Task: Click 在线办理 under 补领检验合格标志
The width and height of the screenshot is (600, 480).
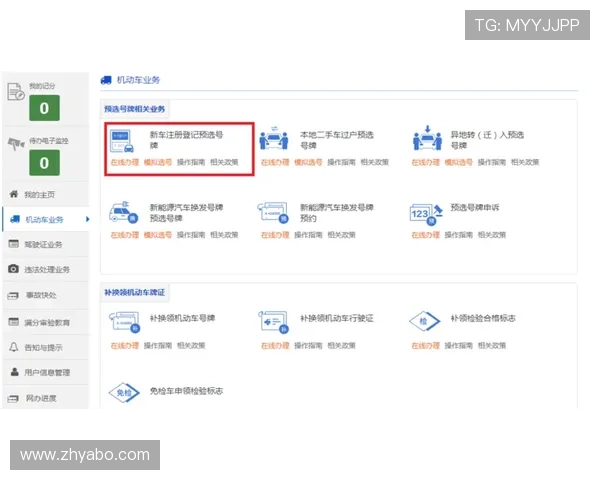Action: 426,346
